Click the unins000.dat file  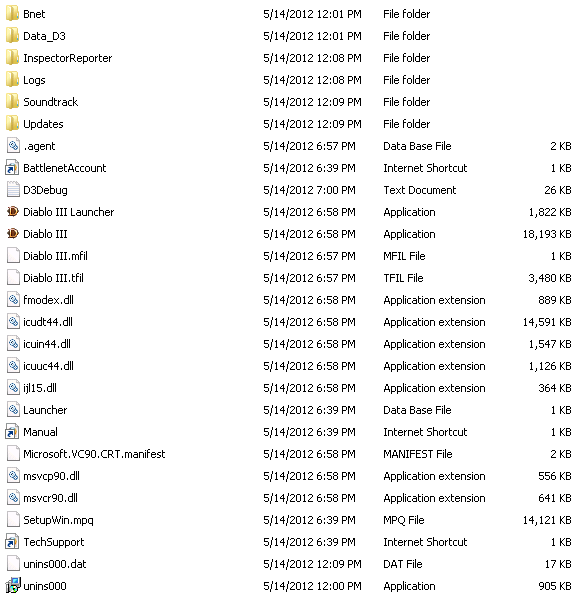pos(55,564)
